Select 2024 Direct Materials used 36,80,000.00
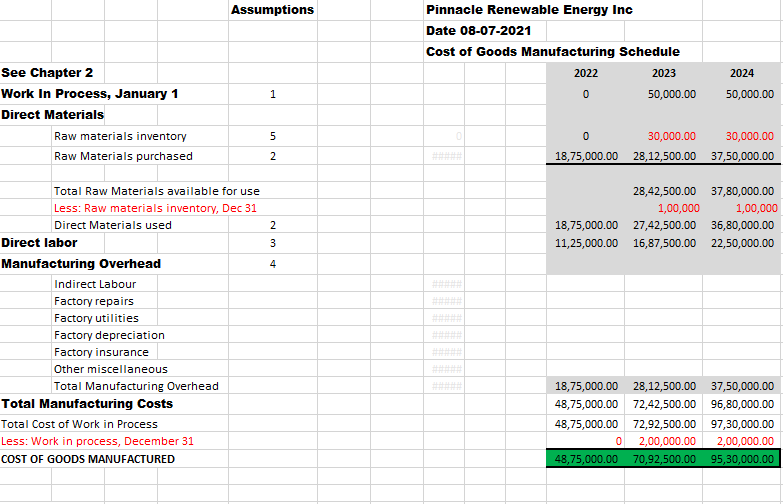Viewport: 783px width, 504px height. (742, 225)
